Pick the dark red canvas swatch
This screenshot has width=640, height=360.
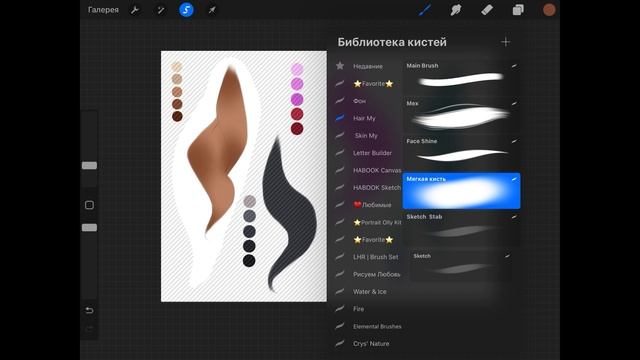coord(297,129)
